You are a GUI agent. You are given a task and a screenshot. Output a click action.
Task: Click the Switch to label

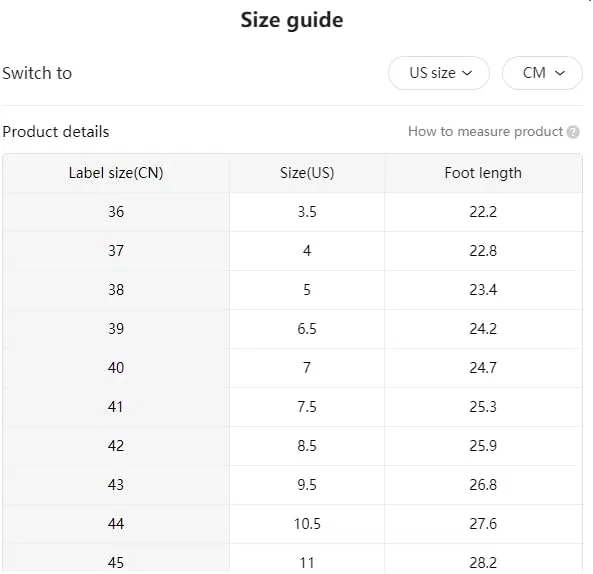point(37,73)
